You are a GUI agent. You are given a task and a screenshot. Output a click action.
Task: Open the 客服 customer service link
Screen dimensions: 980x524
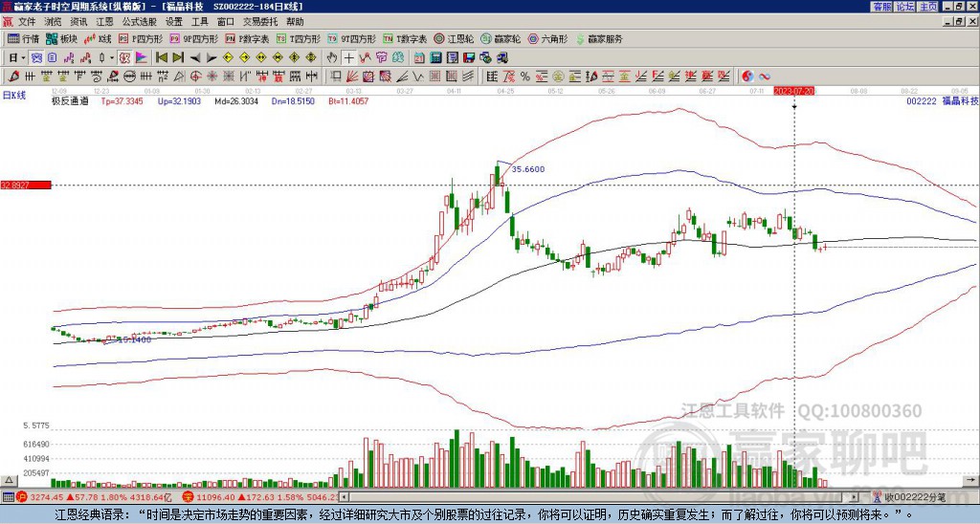coord(881,7)
